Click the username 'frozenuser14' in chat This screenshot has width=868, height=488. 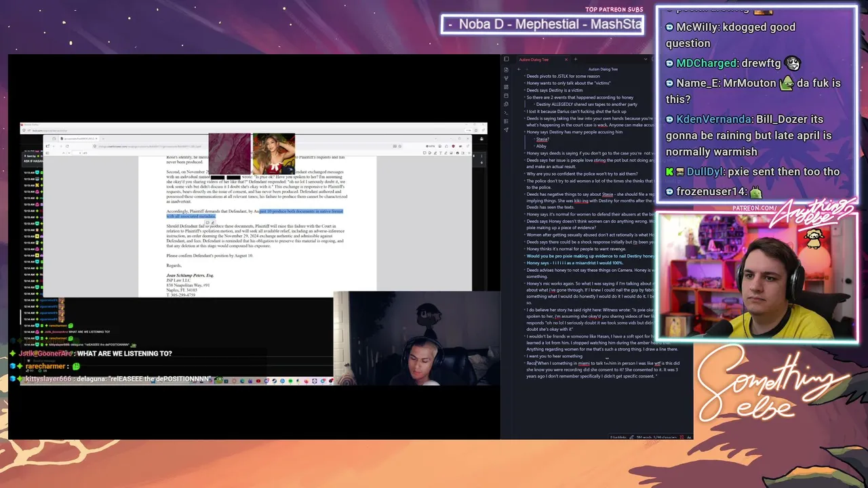pyautogui.click(x=711, y=192)
